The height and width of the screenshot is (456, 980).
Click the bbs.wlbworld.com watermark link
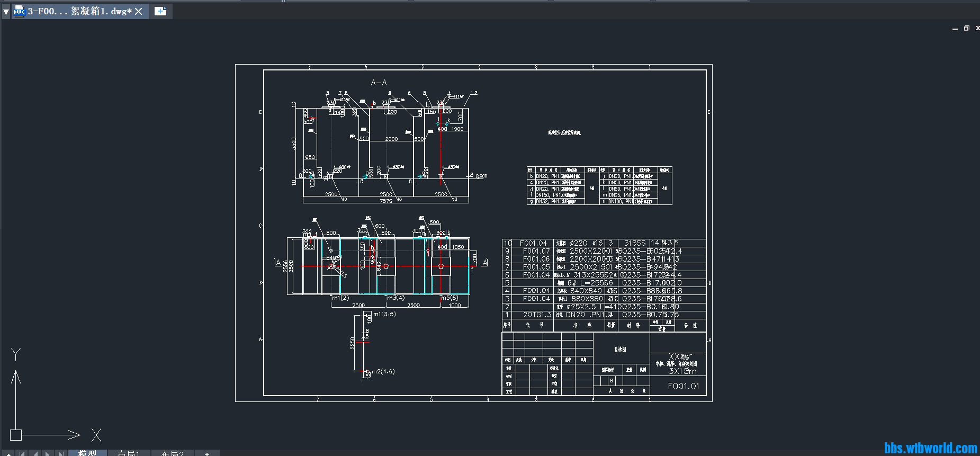[930, 448]
